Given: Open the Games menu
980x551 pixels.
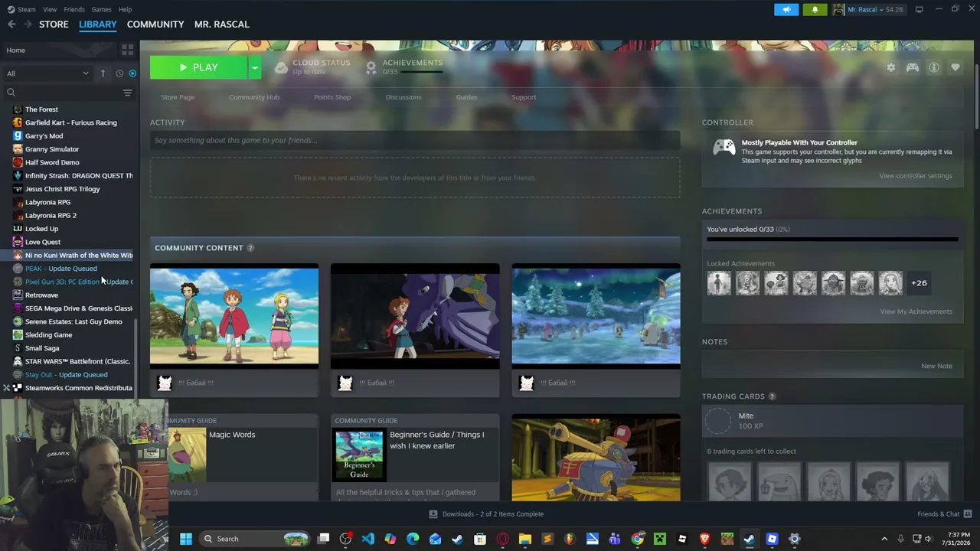Looking at the screenshot, I should coord(101,9).
